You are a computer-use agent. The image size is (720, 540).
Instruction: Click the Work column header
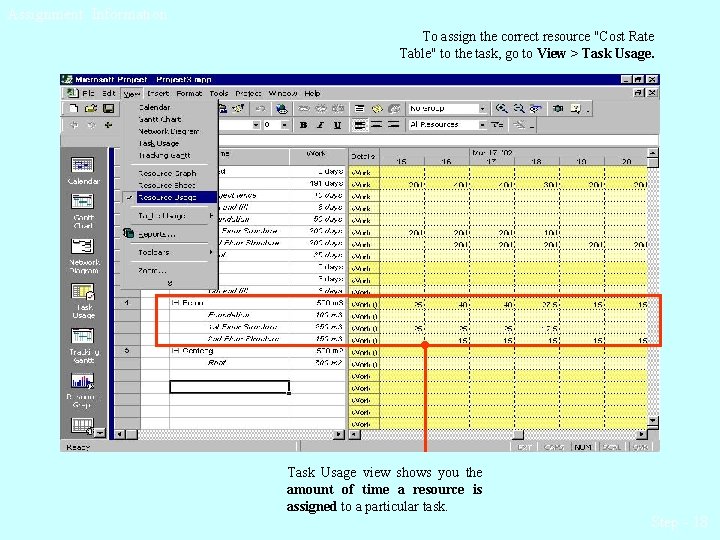[x=318, y=157]
